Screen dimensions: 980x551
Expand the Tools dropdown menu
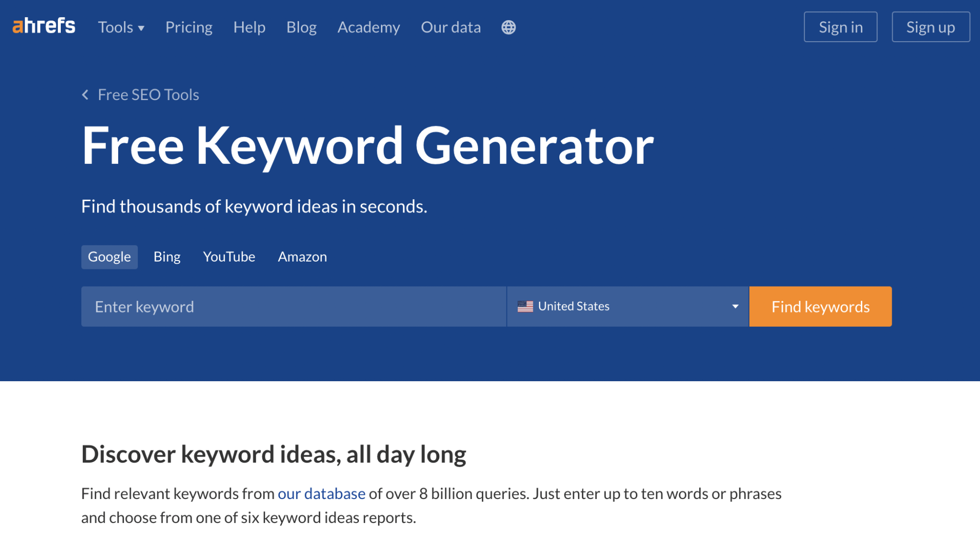click(121, 27)
